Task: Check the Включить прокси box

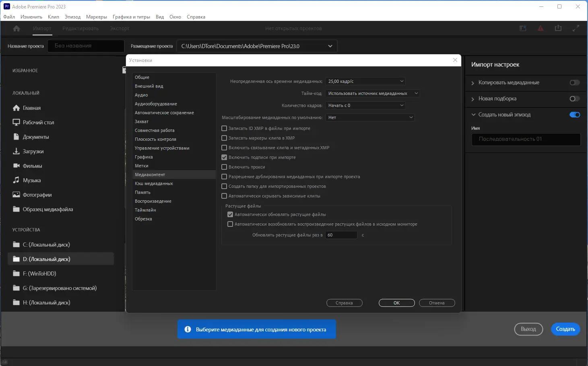Action: tap(224, 167)
